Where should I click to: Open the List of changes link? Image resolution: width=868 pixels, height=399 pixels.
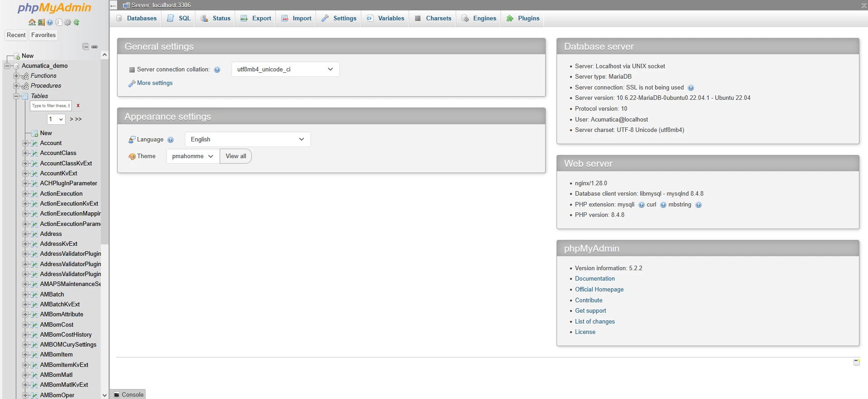595,322
